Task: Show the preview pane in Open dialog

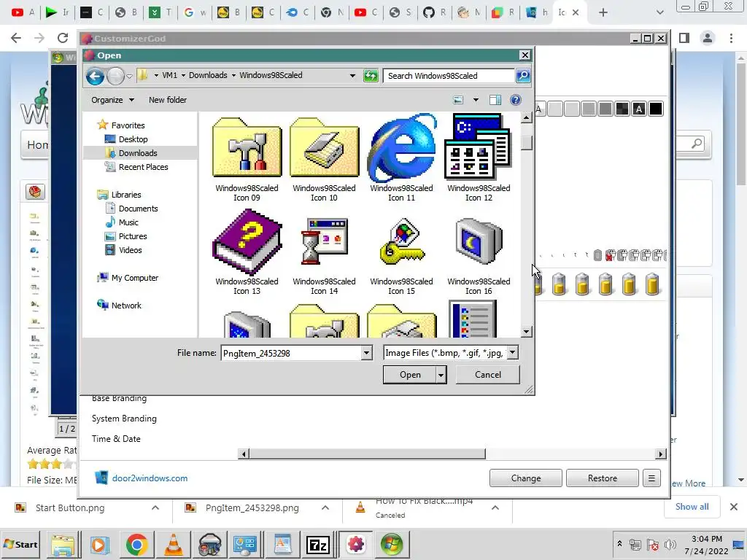Action: 495,100
